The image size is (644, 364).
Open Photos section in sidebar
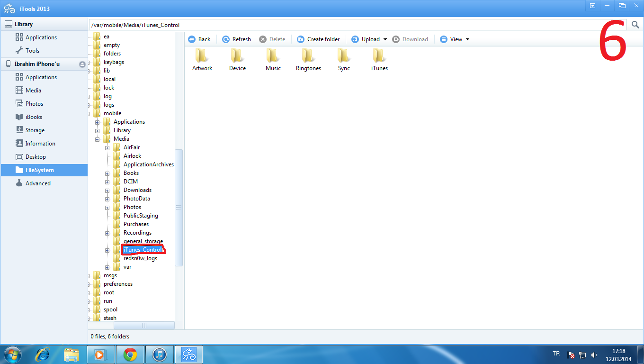(44, 104)
